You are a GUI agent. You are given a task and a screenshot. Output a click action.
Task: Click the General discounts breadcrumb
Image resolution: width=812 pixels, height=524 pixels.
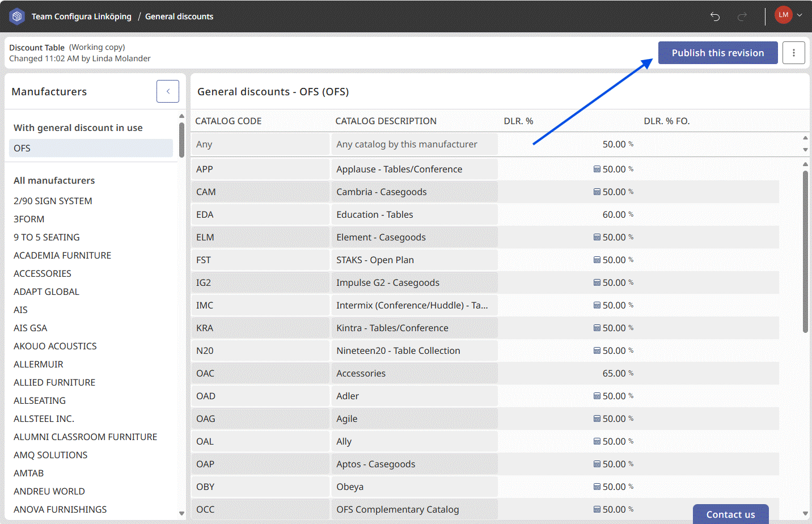tap(179, 16)
